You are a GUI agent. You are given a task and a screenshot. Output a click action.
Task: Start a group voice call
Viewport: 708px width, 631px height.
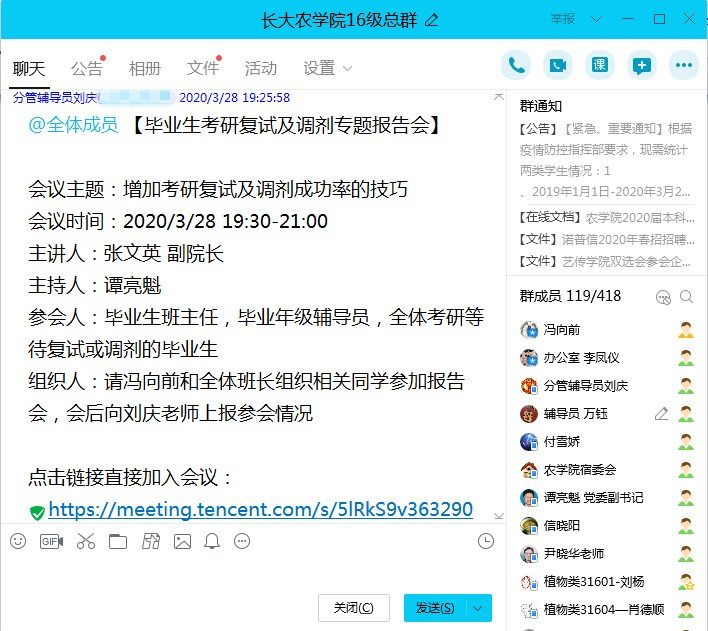(x=516, y=65)
